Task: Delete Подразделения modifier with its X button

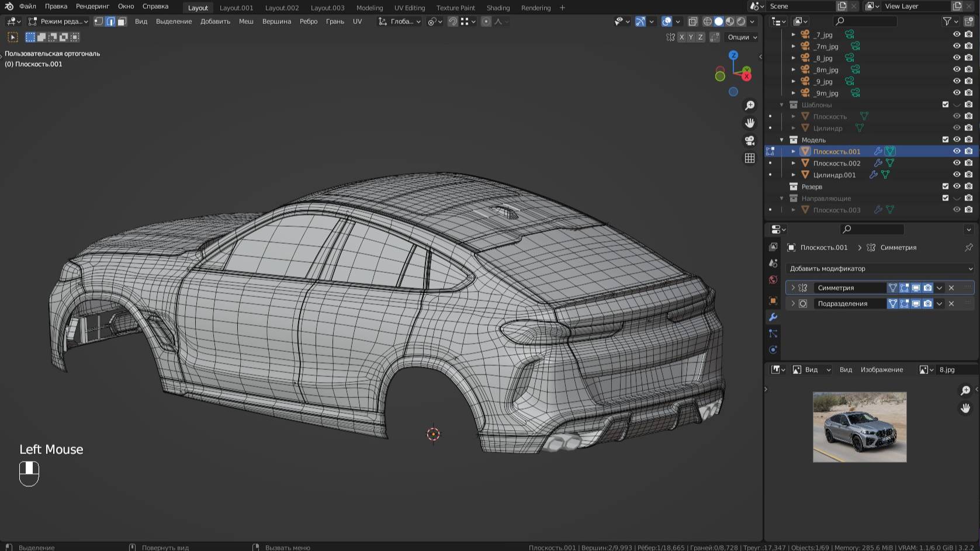Action: pyautogui.click(x=951, y=303)
